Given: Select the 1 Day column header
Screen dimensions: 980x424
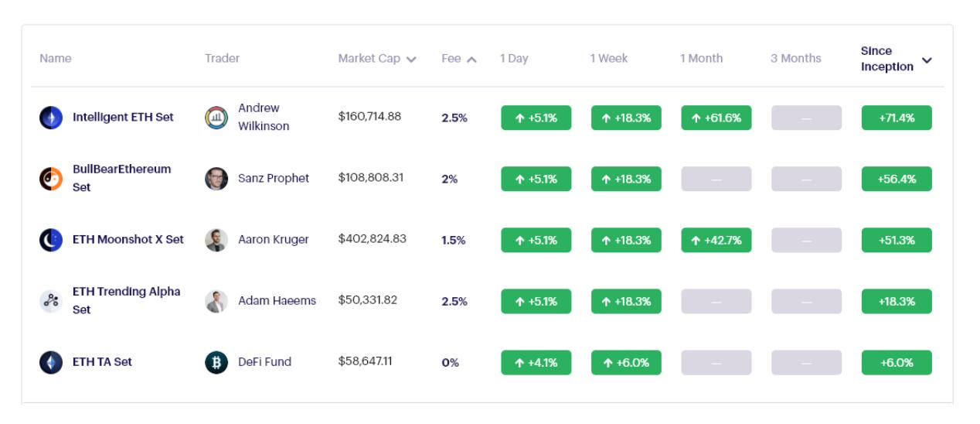Looking at the screenshot, I should point(514,59).
